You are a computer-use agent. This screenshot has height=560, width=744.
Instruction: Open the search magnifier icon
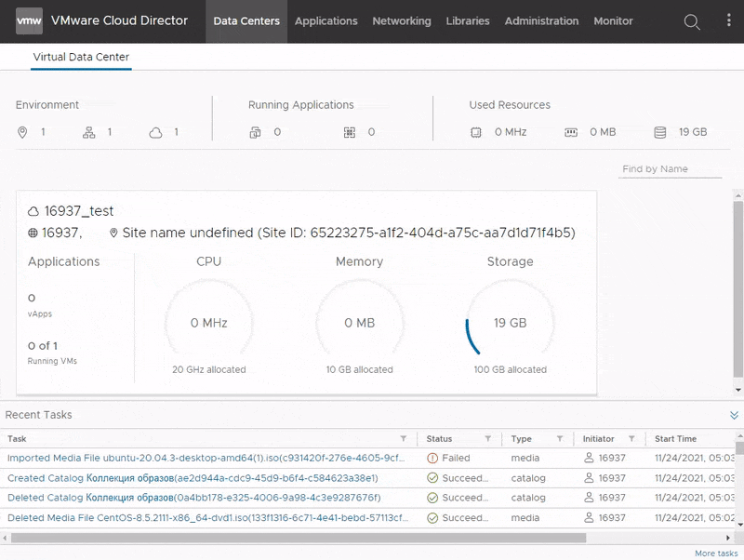(x=692, y=21)
